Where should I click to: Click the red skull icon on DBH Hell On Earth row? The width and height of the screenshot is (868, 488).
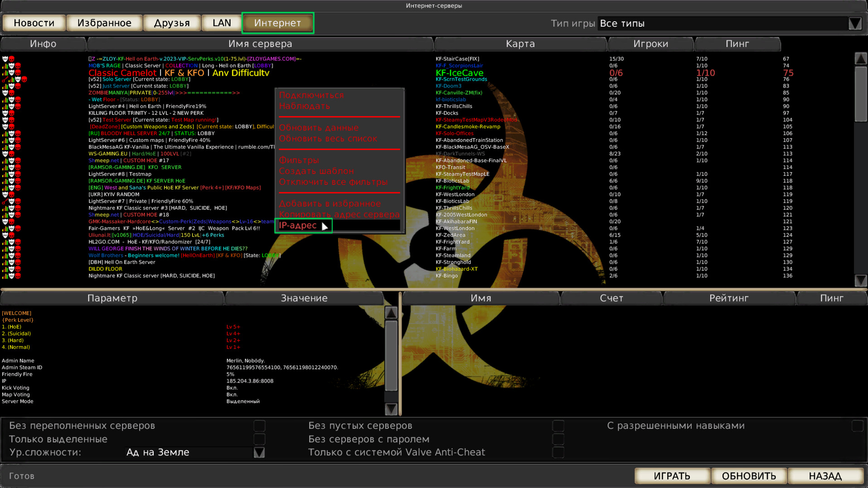[18, 262]
